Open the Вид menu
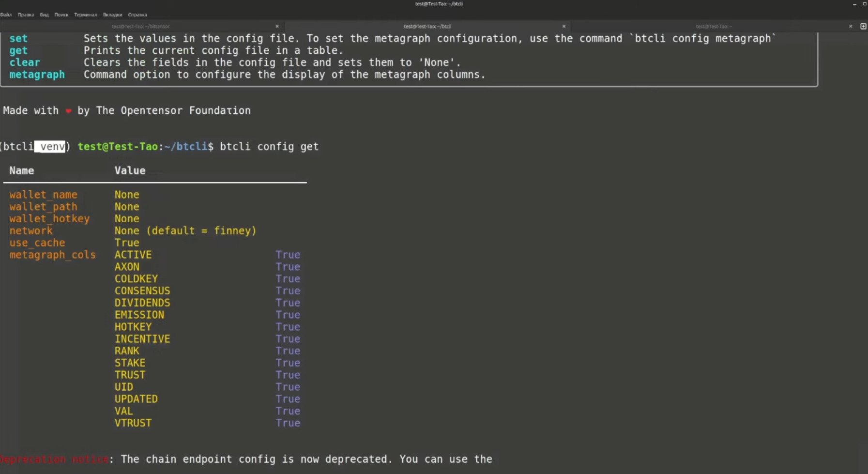This screenshot has height=474, width=868. [44, 15]
